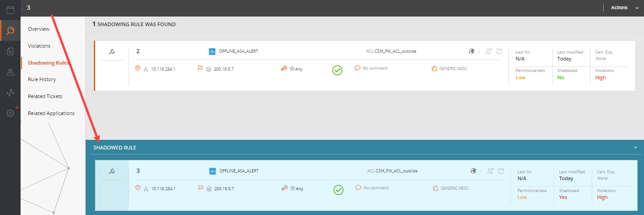
Task: Click the gavel icon on shadowed rule 3
Action: (112, 171)
